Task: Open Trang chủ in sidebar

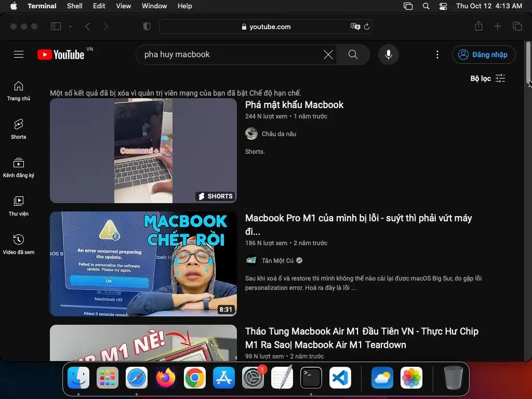Action: (x=19, y=91)
